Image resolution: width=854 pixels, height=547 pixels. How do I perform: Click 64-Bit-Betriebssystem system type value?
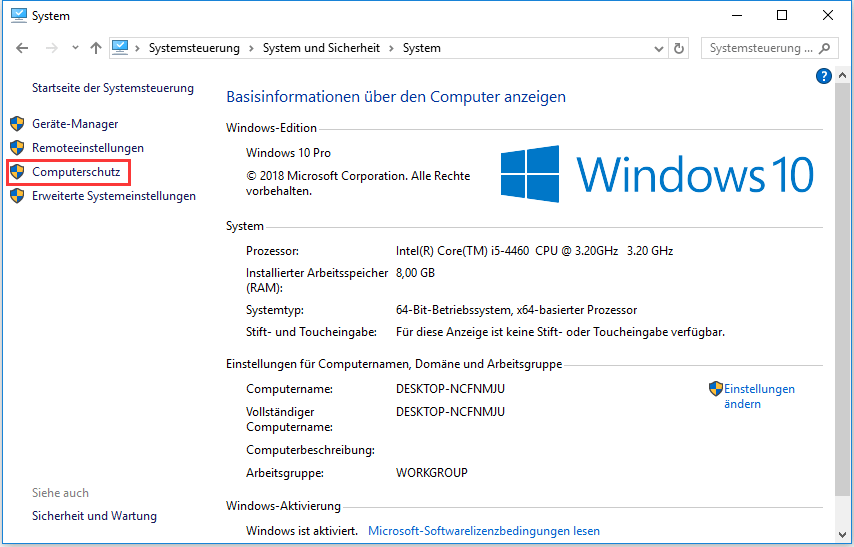516,311
